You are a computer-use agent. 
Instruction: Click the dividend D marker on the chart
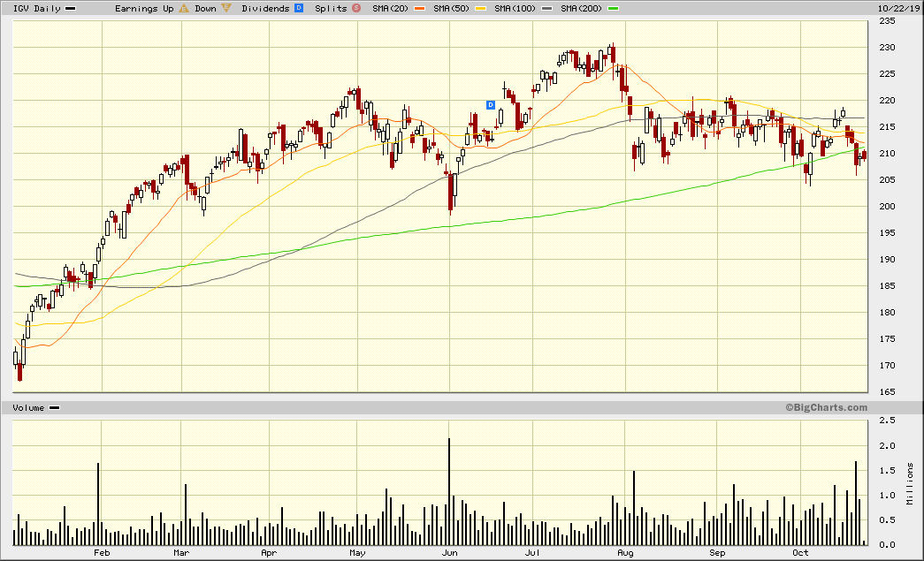coord(491,105)
